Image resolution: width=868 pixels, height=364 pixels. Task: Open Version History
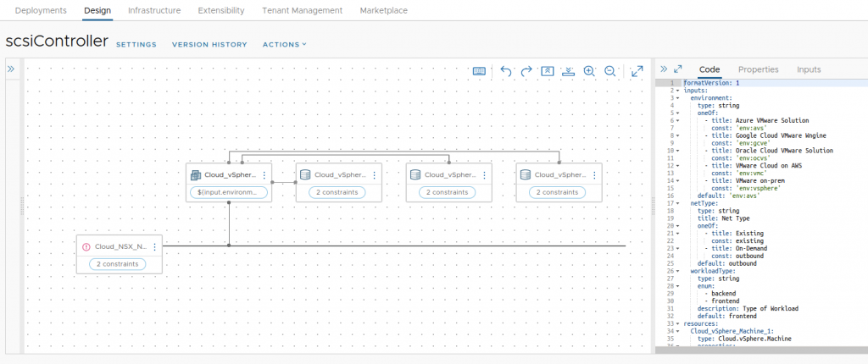point(209,44)
